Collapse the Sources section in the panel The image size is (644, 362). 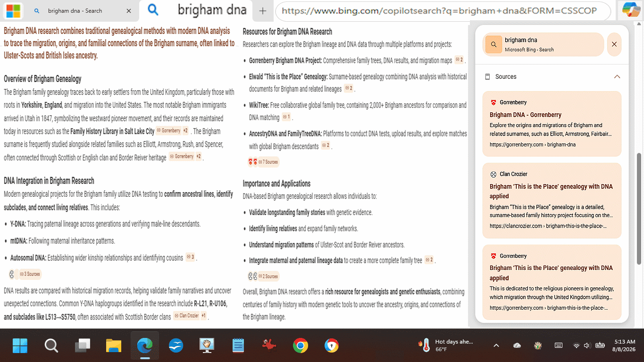point(617,76)
